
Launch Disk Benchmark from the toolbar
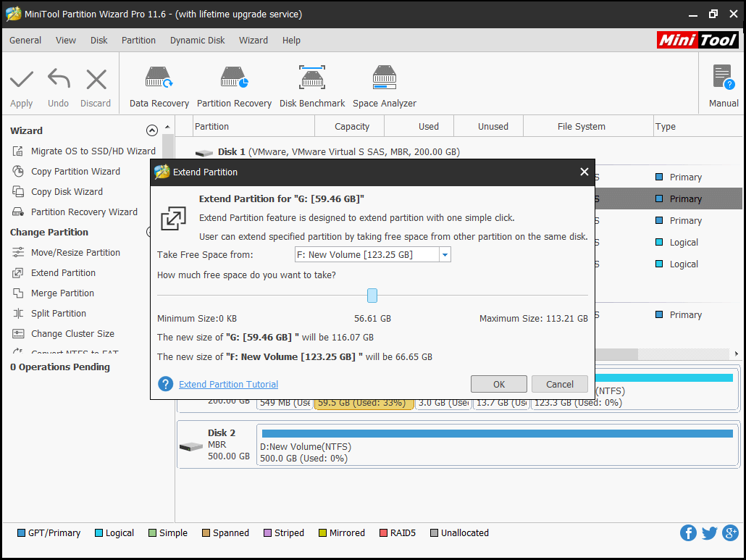312,78
